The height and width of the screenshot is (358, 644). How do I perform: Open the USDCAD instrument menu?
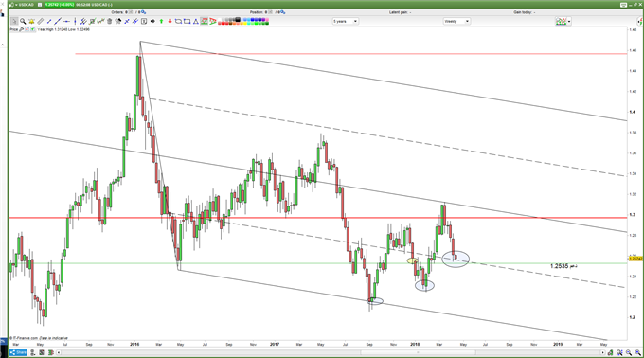click(x=22, y=5)
